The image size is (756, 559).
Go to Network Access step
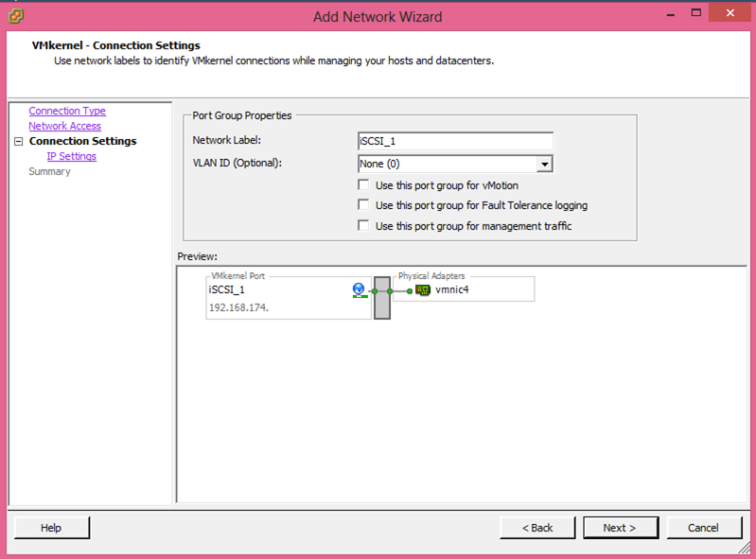click(x=64, y=126)
